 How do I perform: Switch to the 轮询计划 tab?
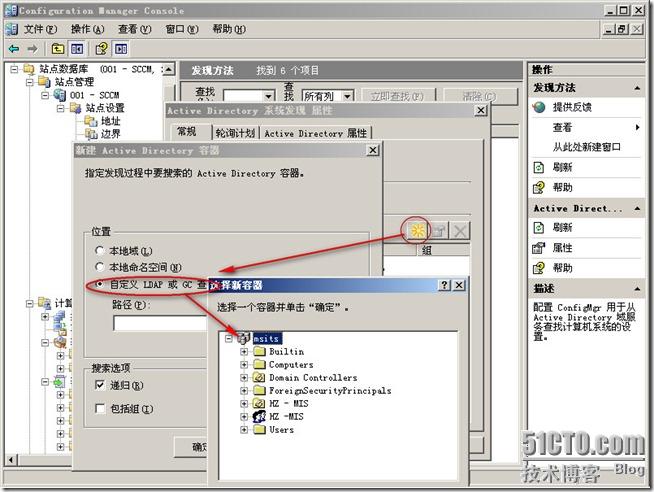(235, 133)
